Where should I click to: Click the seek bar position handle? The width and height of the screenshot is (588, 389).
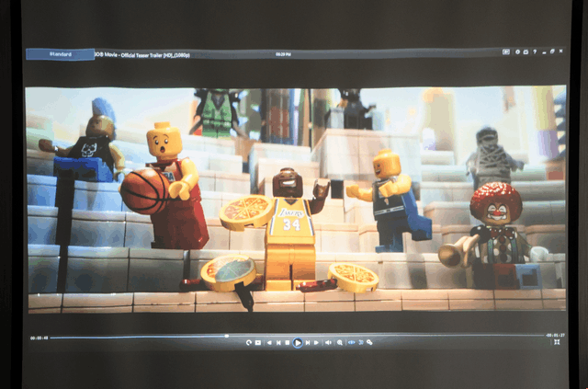tap(227, 336)
